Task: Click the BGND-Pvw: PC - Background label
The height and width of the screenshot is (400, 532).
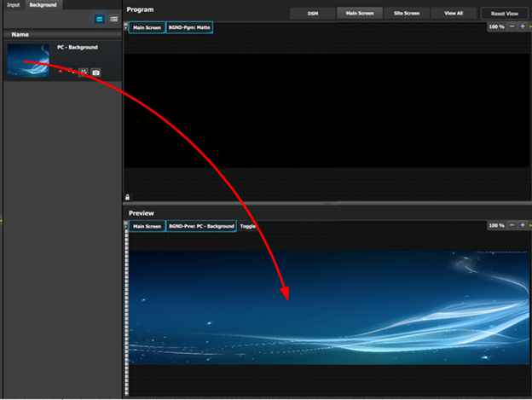Action: pyautogui.click(x=201, y=226)
